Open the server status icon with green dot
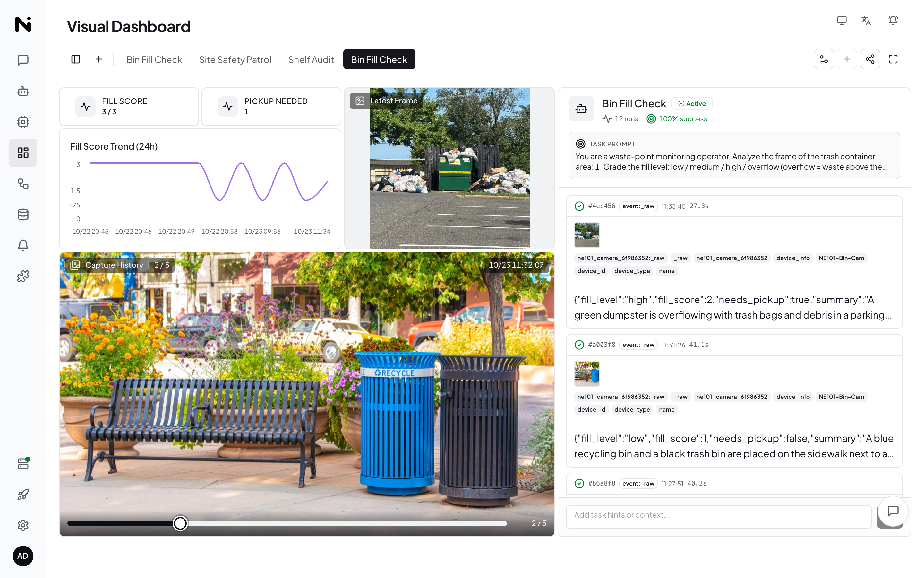Screen dimensions: 924x578 click(x=23, y=463)
